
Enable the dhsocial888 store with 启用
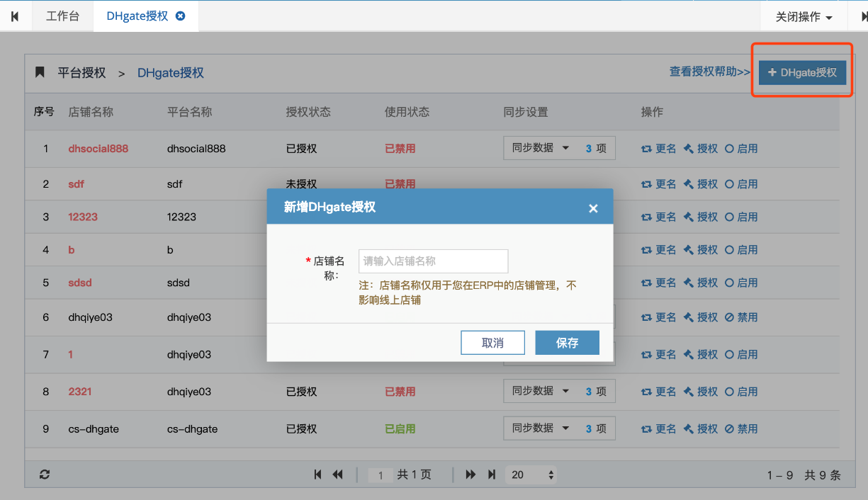coord(741,149)
